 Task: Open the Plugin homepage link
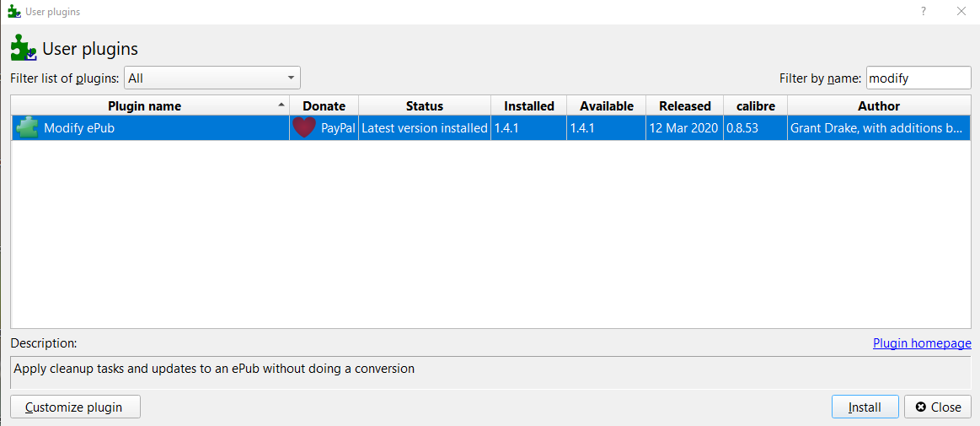pos(922,343)
